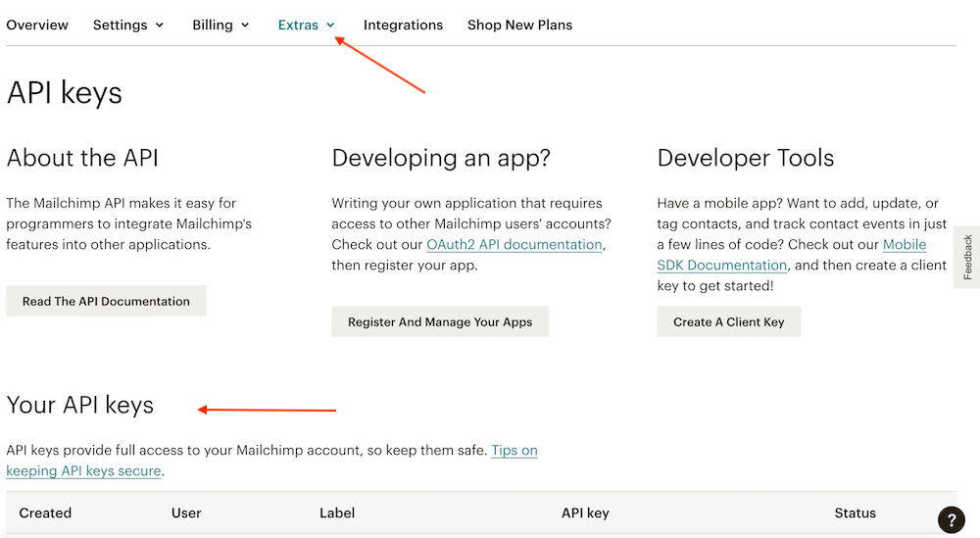This screenshot has height=538, width=980.
Task: Click the 'Developer Tools' heading
Action: [x=746, y=158]
